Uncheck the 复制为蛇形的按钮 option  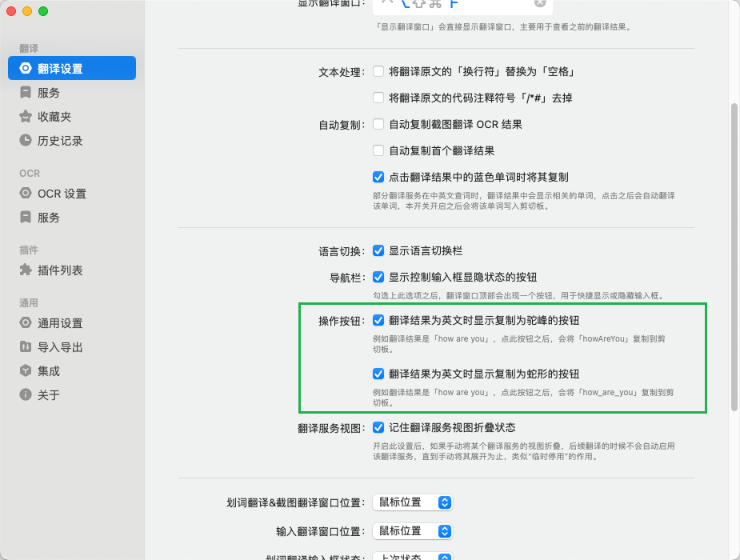[x=378, y=374]
